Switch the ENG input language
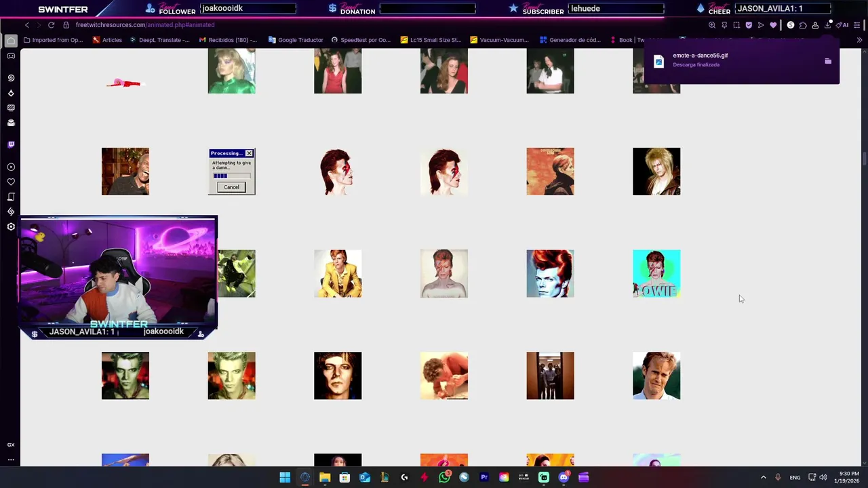 click(x=795, y=477)
